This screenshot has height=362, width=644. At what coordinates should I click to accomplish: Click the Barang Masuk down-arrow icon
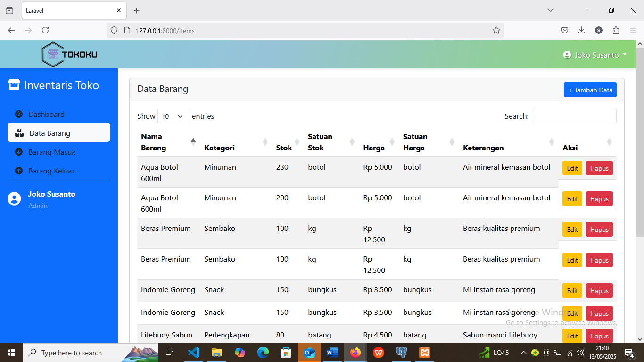[x=18, y=152]
